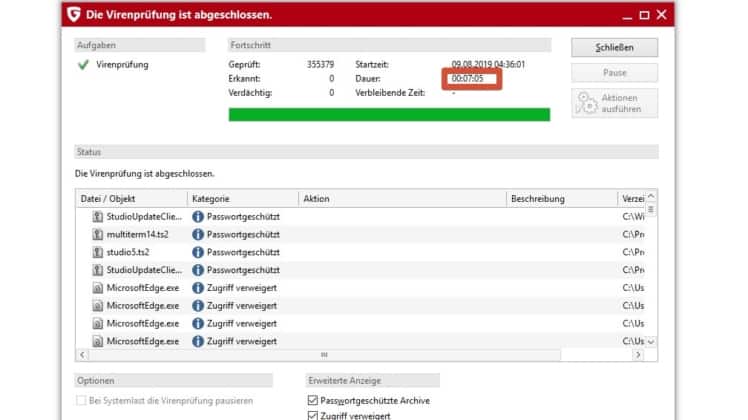Click the vertical scrollbar up arrow of list
748x420 pixels.
point(651,196)
